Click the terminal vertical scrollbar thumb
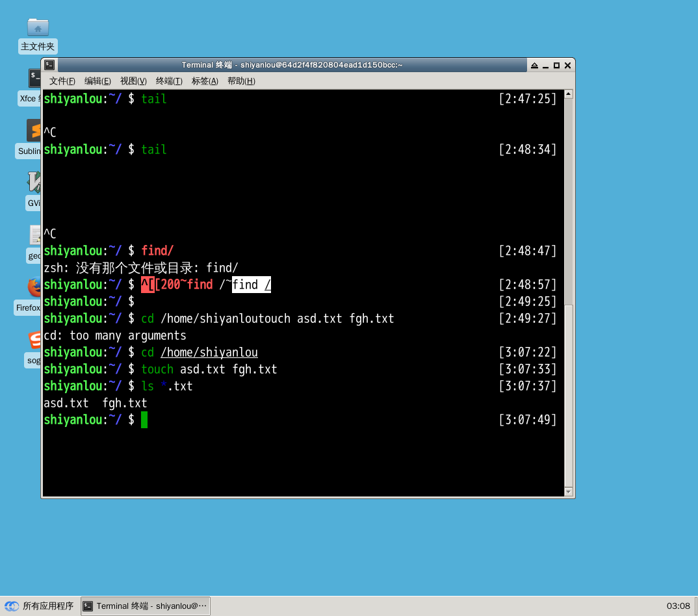The width and height of the screenshot is (698, 616). tap(569, 396)
